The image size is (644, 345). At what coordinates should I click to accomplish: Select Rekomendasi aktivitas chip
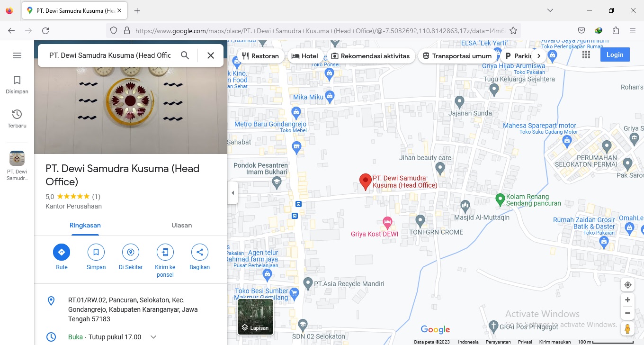tap(371, 56)
